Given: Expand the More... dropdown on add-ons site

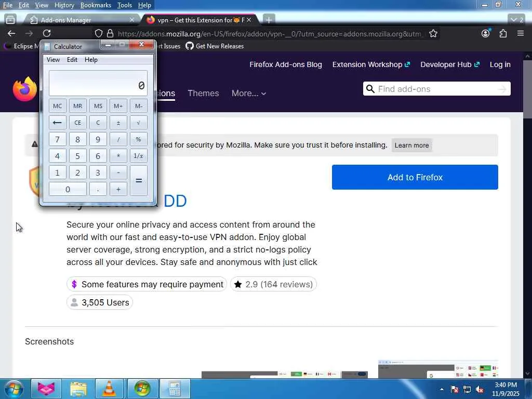Looking at the screenshot, I should tap(249, 94).
